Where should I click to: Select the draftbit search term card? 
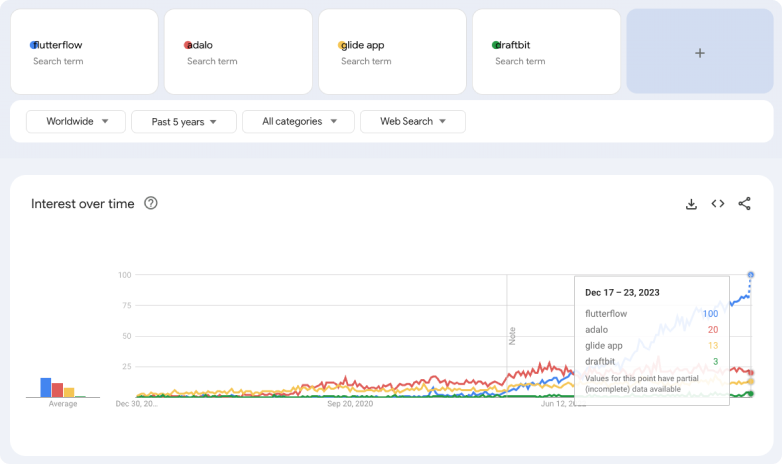(x=547, y=51)
